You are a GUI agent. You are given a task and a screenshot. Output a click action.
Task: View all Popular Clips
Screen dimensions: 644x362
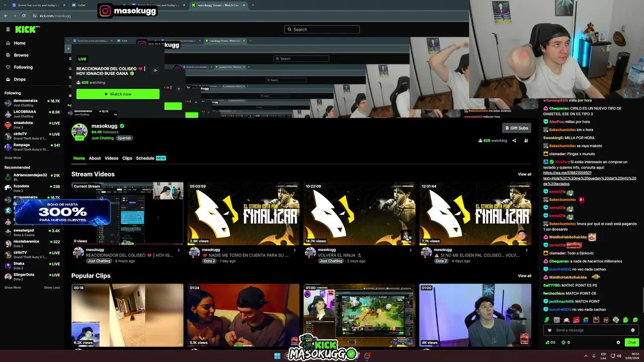click(x=525, y=276)
